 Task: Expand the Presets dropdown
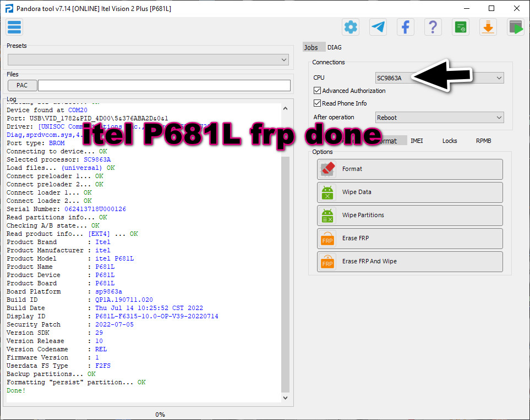tap(148, 60)
